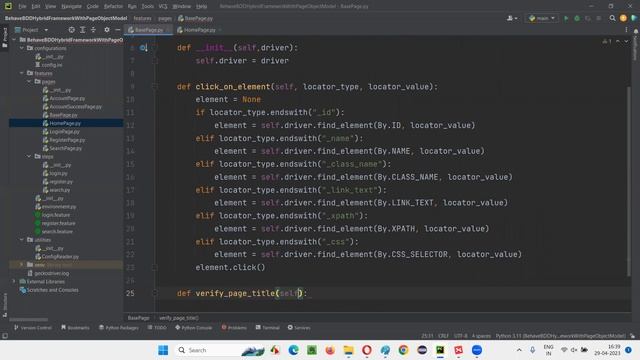Open the Navigate menu

pos(71,7)
